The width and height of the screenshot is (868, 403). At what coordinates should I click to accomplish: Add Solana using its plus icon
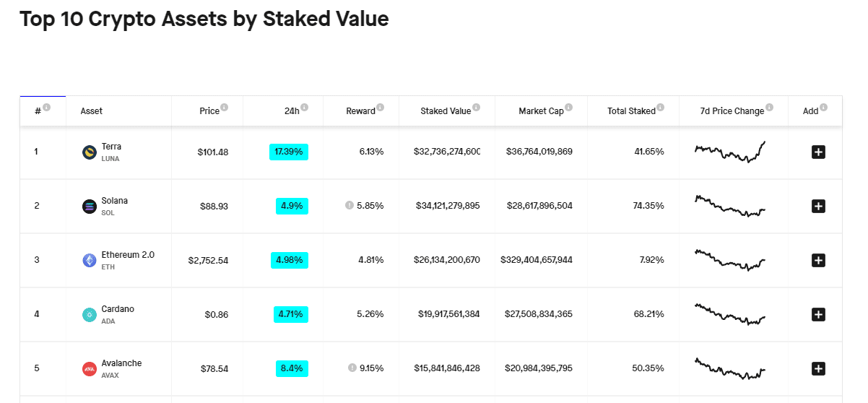[818, 207]
